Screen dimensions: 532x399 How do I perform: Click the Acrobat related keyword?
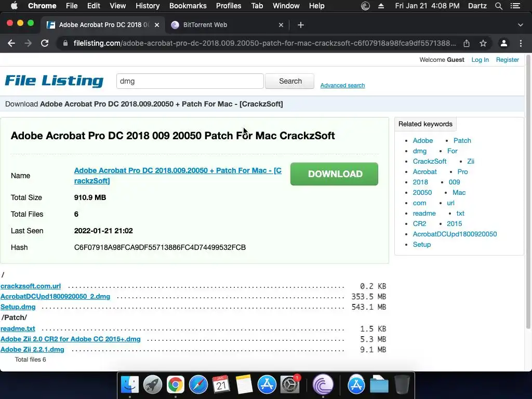(x=425, y=171)
